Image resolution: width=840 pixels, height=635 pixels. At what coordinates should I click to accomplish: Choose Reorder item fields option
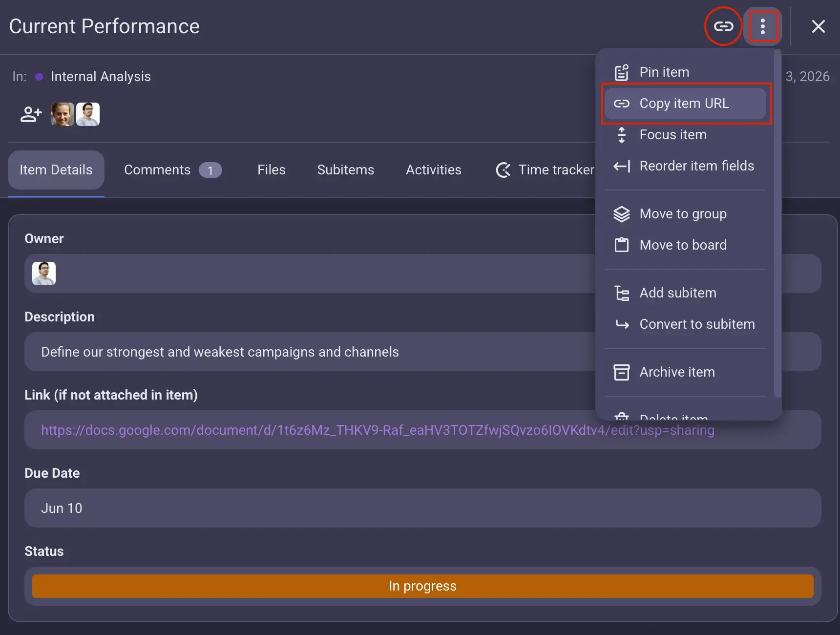pyautogui.click(x=685, y=166)
